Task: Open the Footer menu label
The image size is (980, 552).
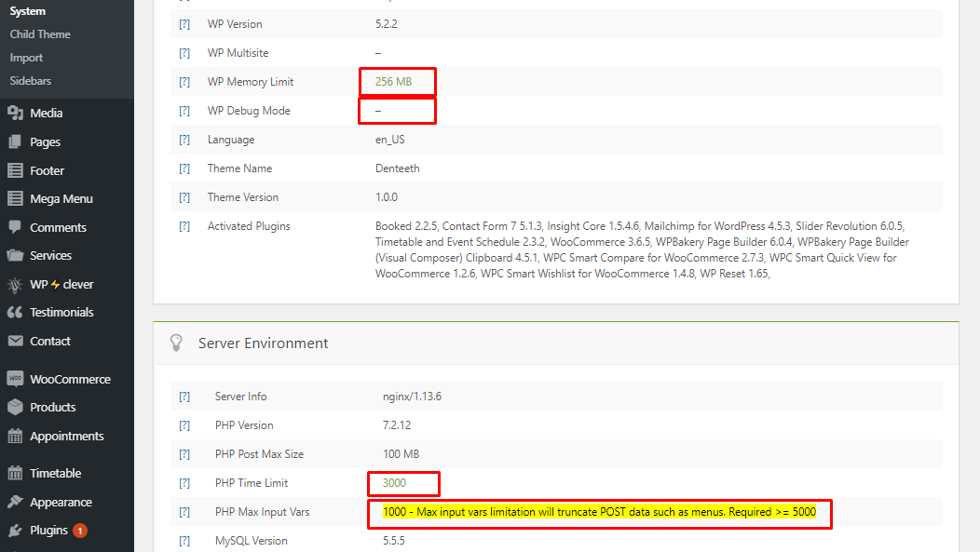Action: click(47, 170)
